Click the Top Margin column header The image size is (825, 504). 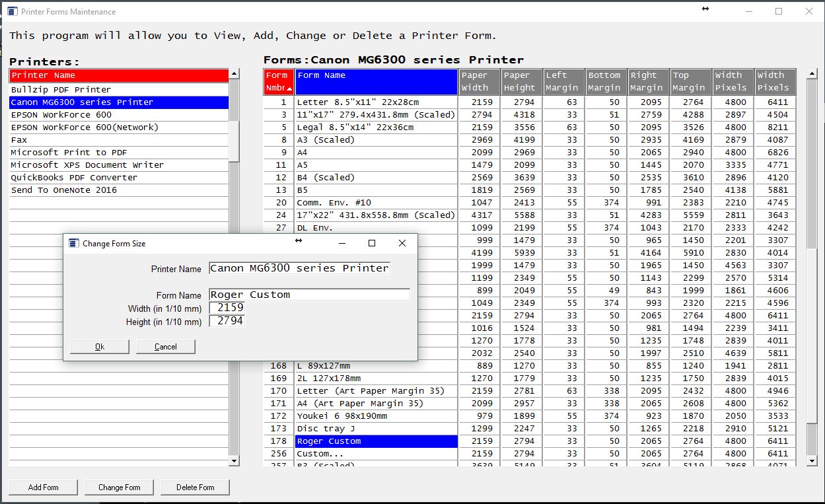pos(691,82)
